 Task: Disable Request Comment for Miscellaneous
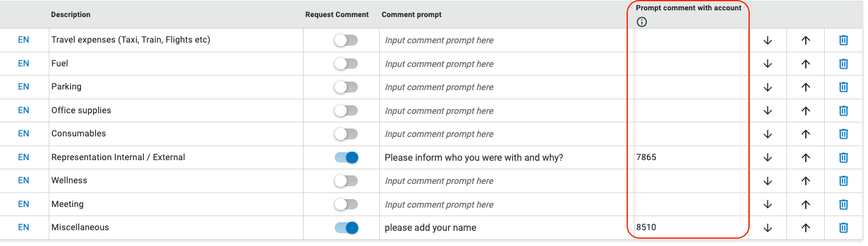[x=346, y=227]
